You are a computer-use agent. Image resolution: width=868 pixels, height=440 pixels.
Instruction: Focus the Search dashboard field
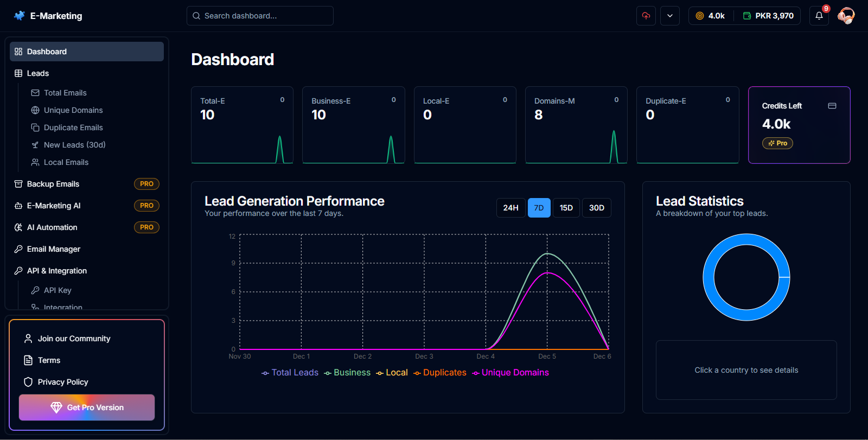260,16
